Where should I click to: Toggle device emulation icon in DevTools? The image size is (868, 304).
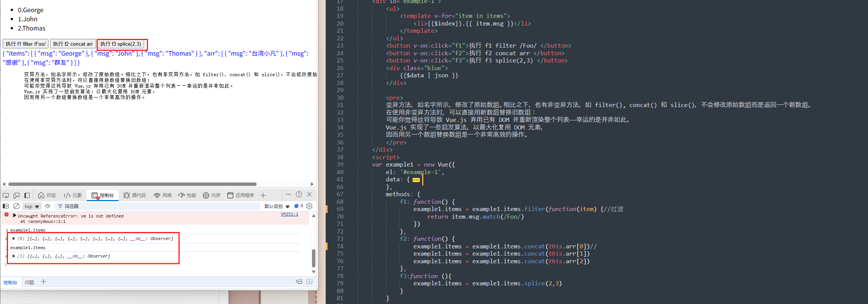point(16,195)
